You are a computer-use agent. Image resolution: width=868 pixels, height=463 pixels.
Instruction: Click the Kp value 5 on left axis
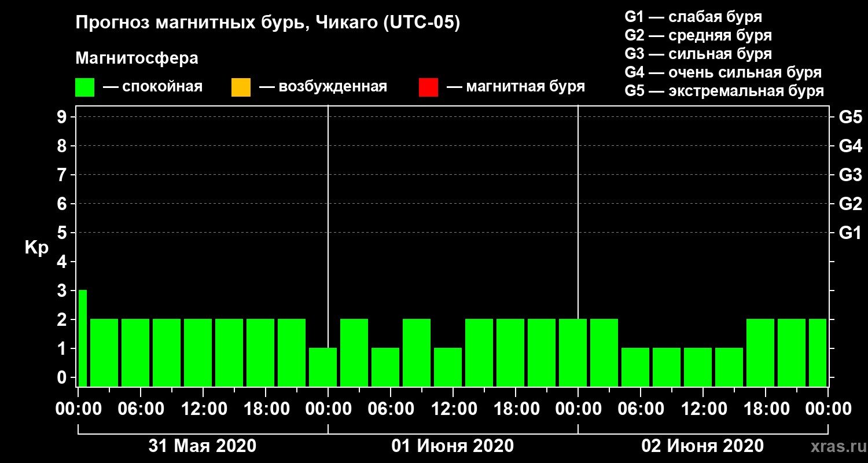[x=62, y=233]
